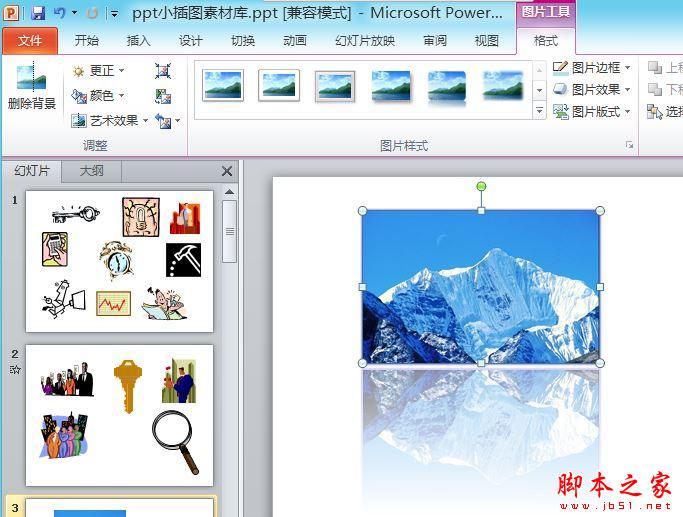This screenshot has width=683, height=517.
Task: Click the Reset Picture icon
Action: (x=163, y=121)
